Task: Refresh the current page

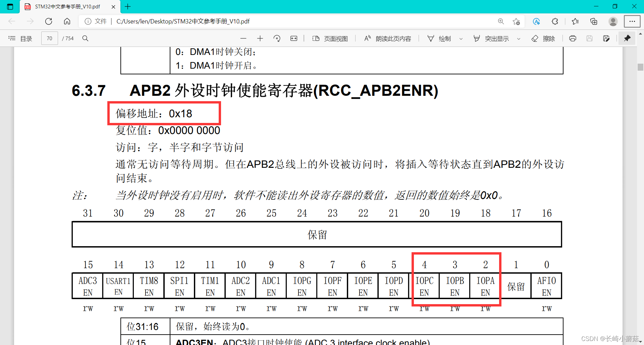Action: [x=49, y=21]
